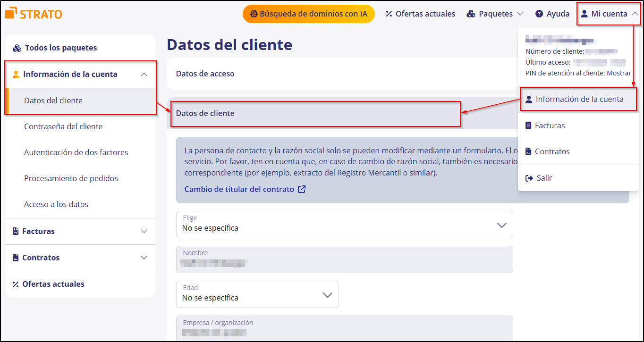The width and height of the screenshot is (644, 342).
Task: Open the Elige dropdown
Action: point(501,225)
